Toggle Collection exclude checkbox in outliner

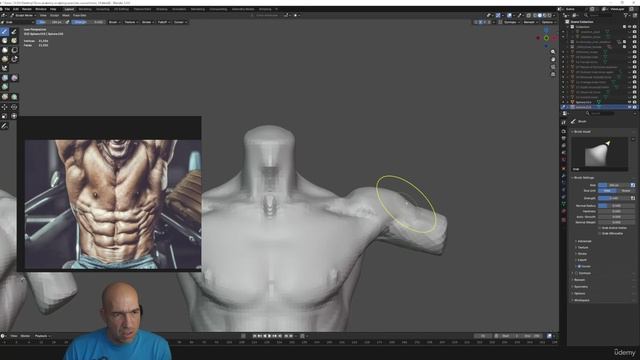(624, 27)
